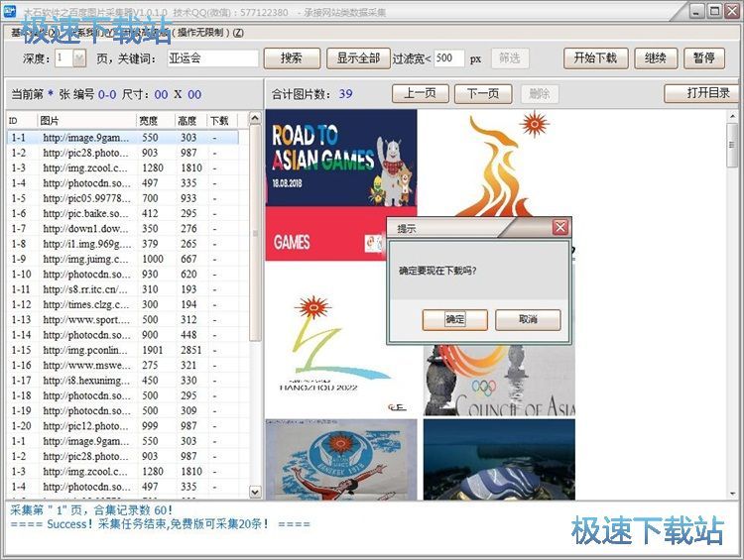Image resolution: width=744 pixels, height=560 pixels.
Task: Click the preview pane scroll-up arrow
Action: click(x=733, y=116)
